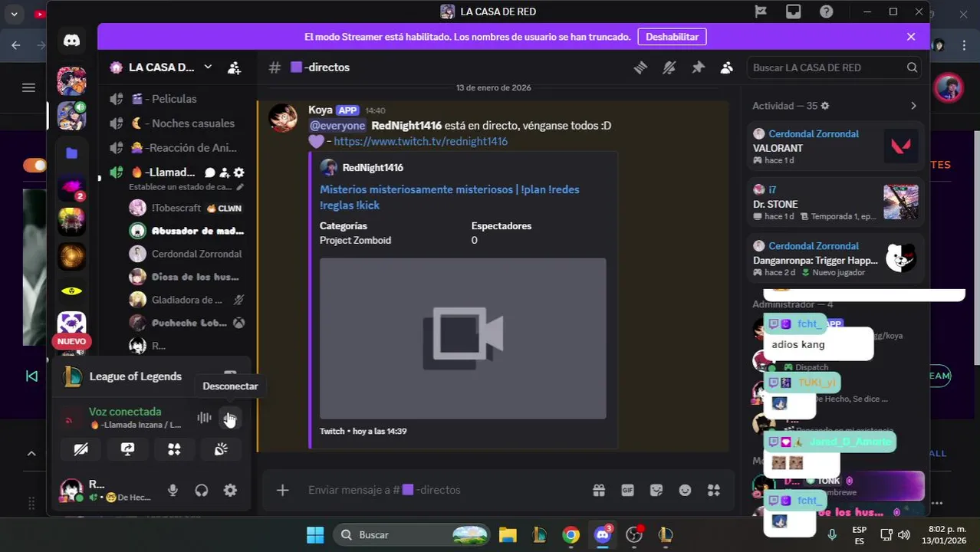Open Chrome from the taskbar
The width and height of the screenshot is (980, 552).
571,535
